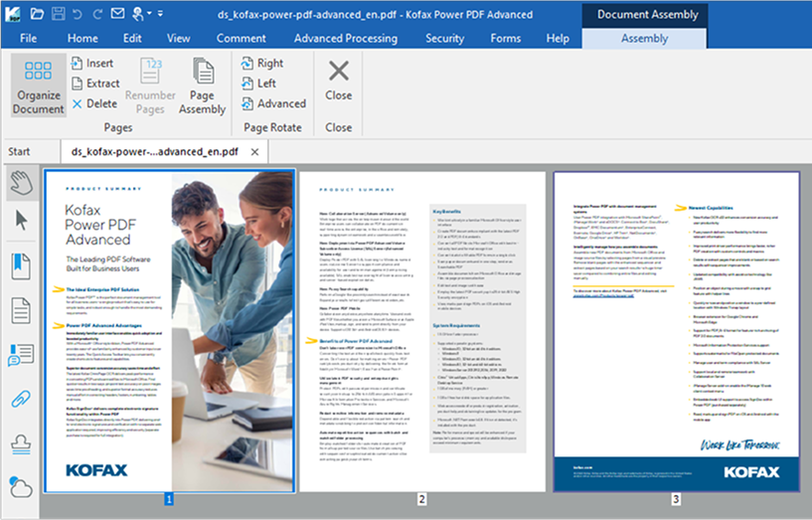Viewport: 812px width, 520px height.
Task: Click the page number 1 label
Action: [x=169, y=499]
